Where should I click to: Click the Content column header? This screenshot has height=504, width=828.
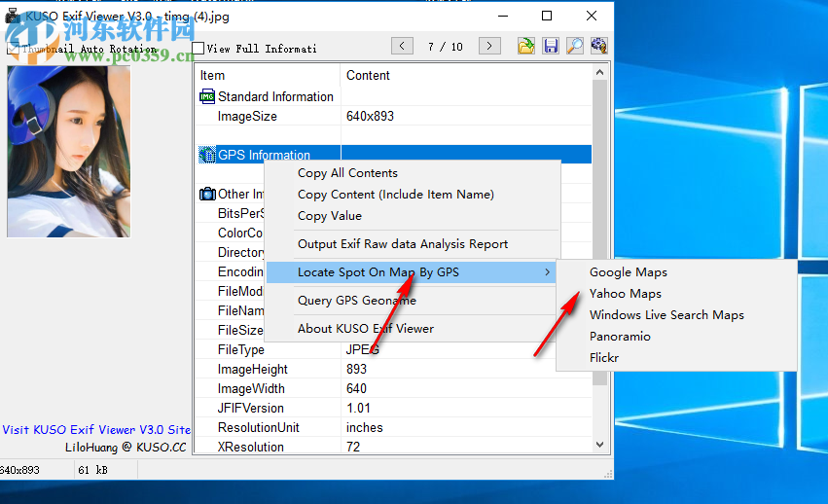[466, 76]
